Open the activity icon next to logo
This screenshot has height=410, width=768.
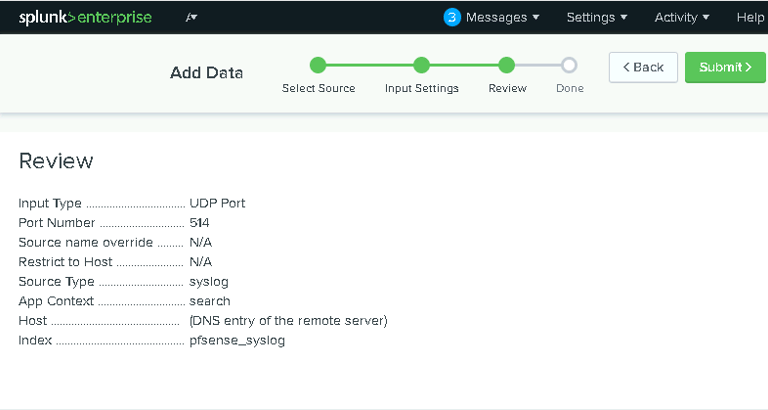click(x=191, y=18)
